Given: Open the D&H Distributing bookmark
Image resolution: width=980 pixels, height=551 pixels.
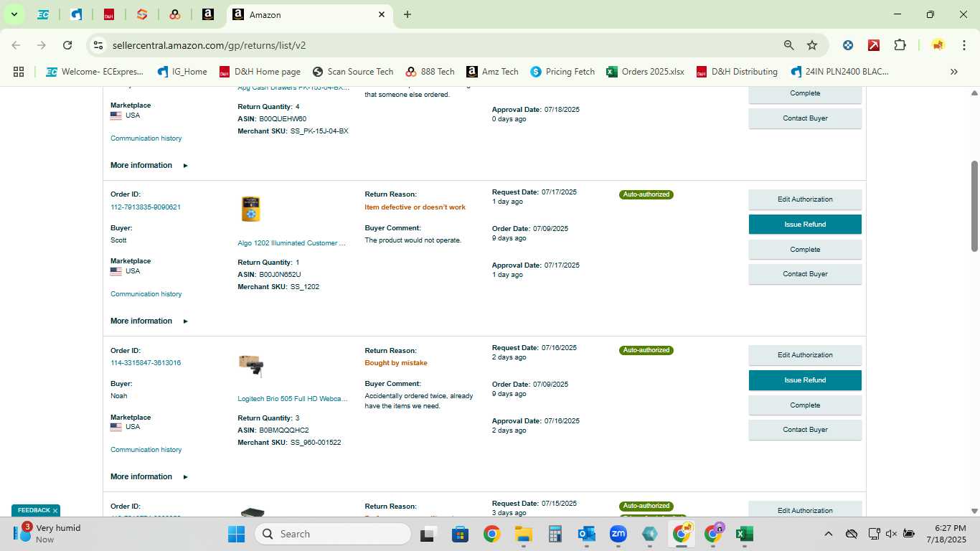Looking at the screenshot, I should coord(736,72).
